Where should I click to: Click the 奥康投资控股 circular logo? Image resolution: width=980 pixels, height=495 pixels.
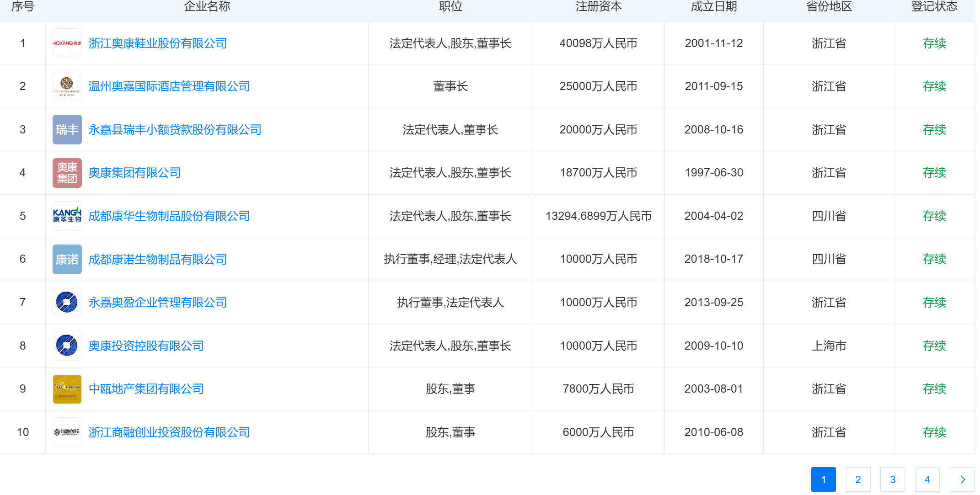[67, 346]
